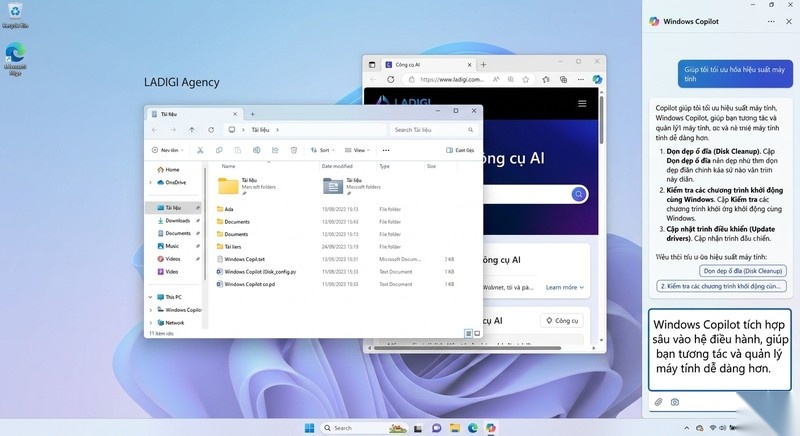The image size is (800, 436).
Task: Click blue search button on LADIGI page
Action: [x=579, y=194]
